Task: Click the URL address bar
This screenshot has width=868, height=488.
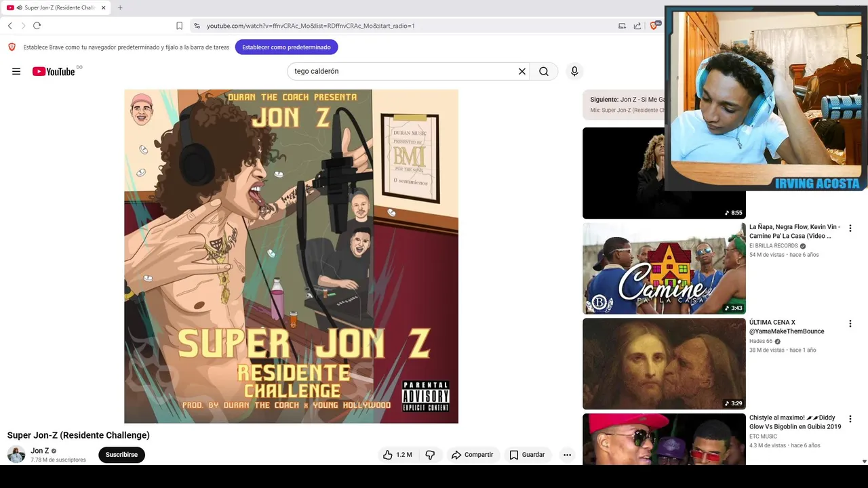Action: [407, 26]
